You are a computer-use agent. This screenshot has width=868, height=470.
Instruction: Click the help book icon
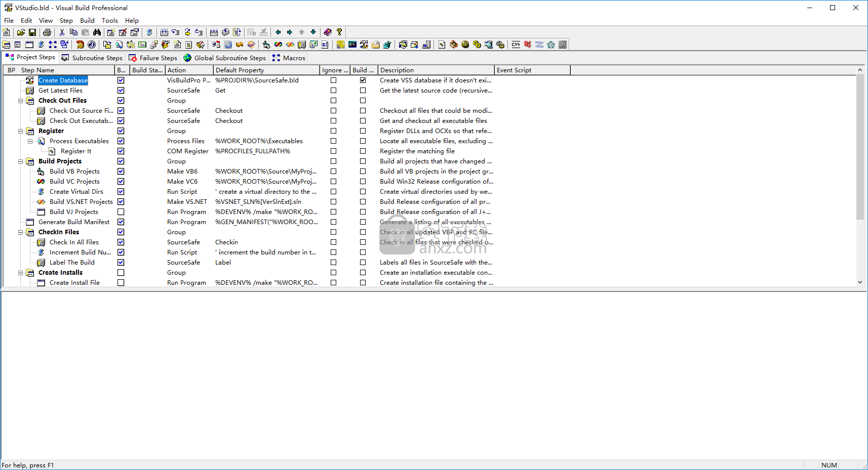point(328,32)
